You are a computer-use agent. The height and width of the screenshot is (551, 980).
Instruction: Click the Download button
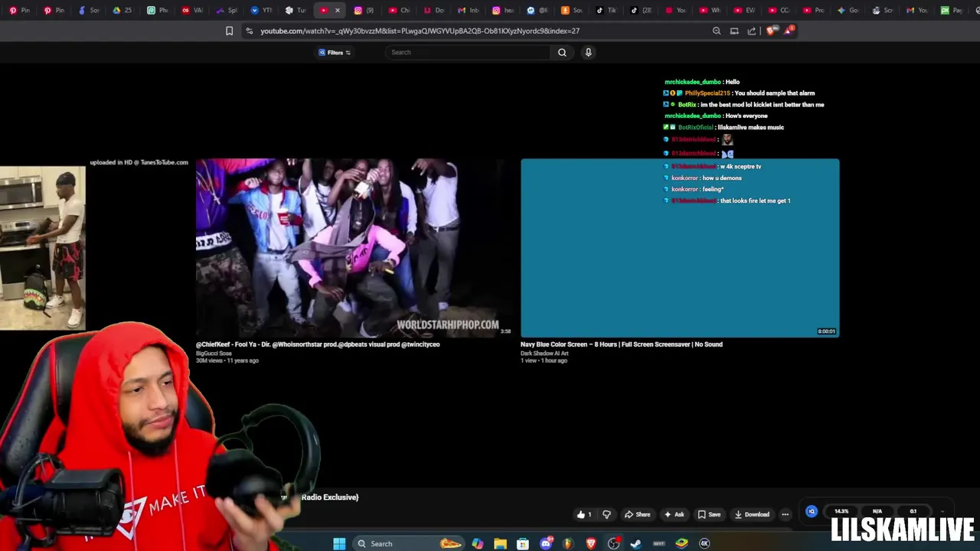(752, 514)
